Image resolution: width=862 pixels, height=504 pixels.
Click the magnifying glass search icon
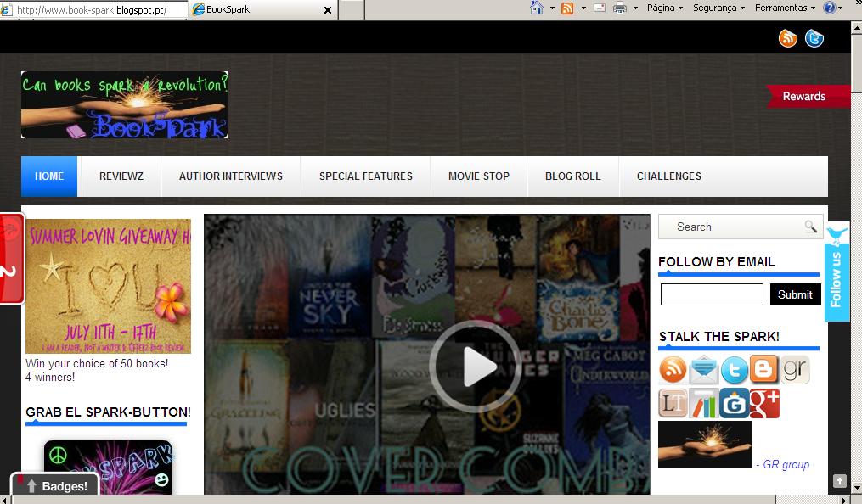pos(811,227)
